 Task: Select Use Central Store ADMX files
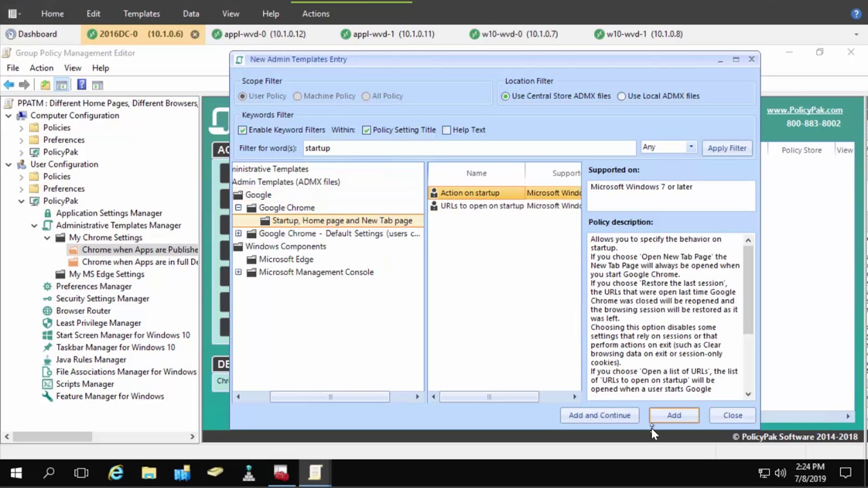point(505,96)
